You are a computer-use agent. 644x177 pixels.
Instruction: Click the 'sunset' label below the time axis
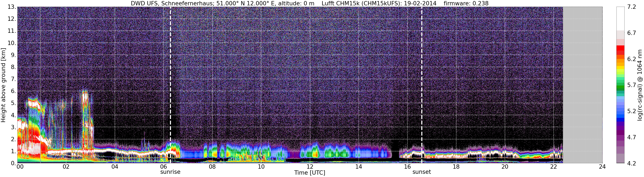[x=422, y=172]
